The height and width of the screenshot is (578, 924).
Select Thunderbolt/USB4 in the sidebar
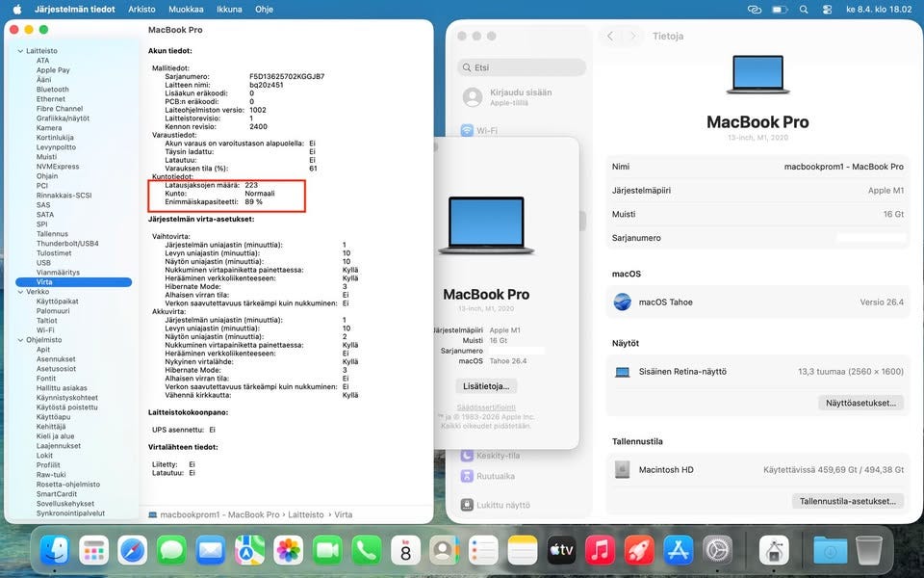pos(67,244)
